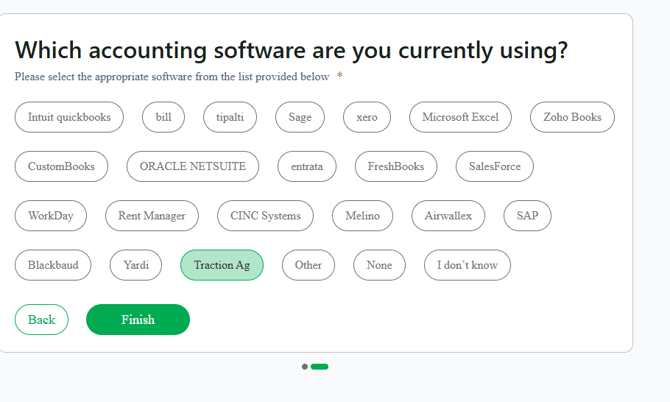
Task: Select Sage as accounting software
Action: pyautogui.click(x=300, y=117)
